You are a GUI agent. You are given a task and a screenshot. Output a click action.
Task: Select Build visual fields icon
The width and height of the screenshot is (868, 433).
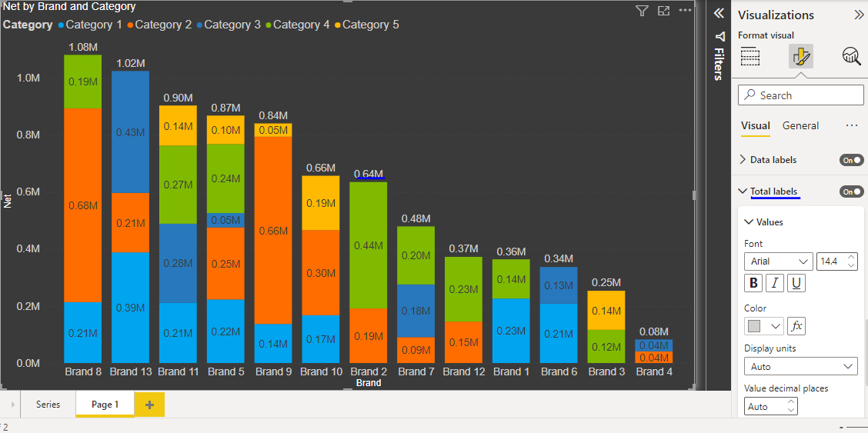(x=750, y=56)
